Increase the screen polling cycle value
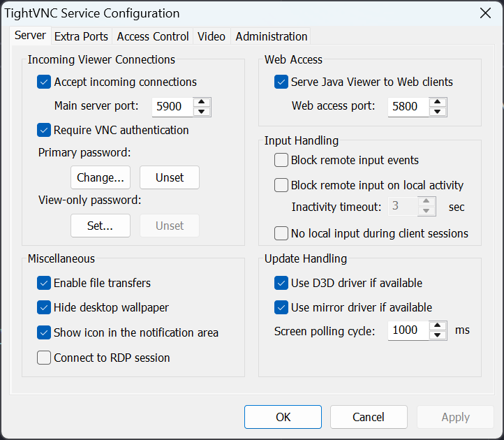Image resolution: width=504 pixels, height=440 pixels. [438, 325]
